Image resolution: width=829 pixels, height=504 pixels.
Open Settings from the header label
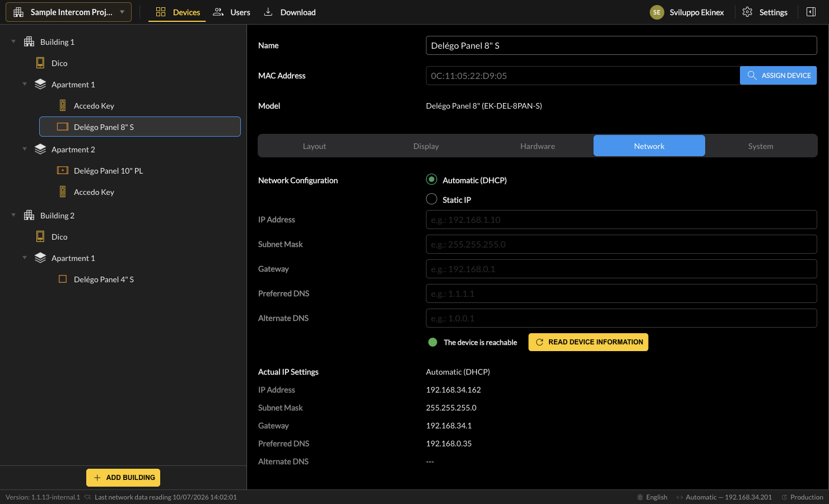774,12
